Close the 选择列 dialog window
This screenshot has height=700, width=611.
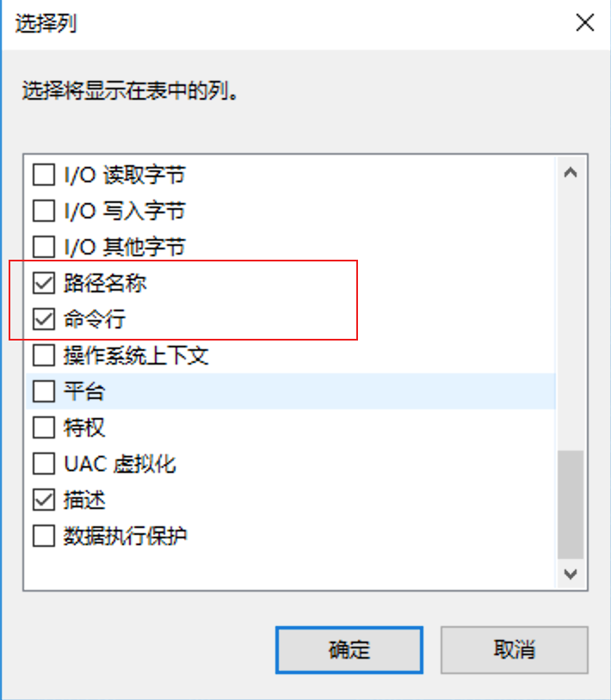point(584,23)
